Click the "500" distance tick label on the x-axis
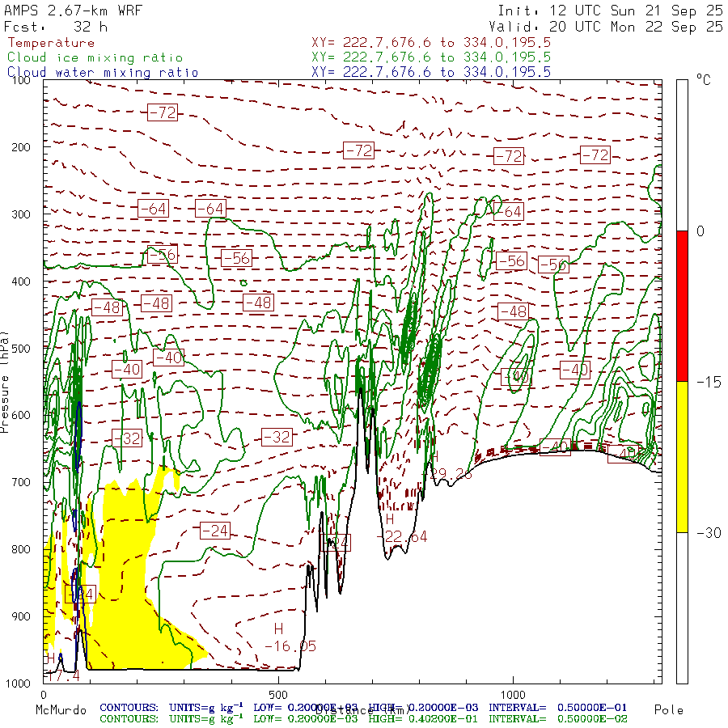The height and width of the screenshot is (728, 728). click(x=278, y=695)
